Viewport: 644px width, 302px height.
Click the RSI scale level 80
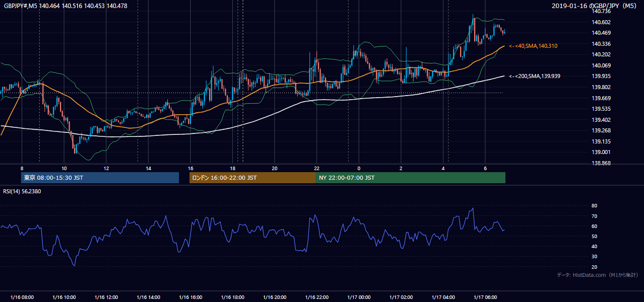[594, 206]
